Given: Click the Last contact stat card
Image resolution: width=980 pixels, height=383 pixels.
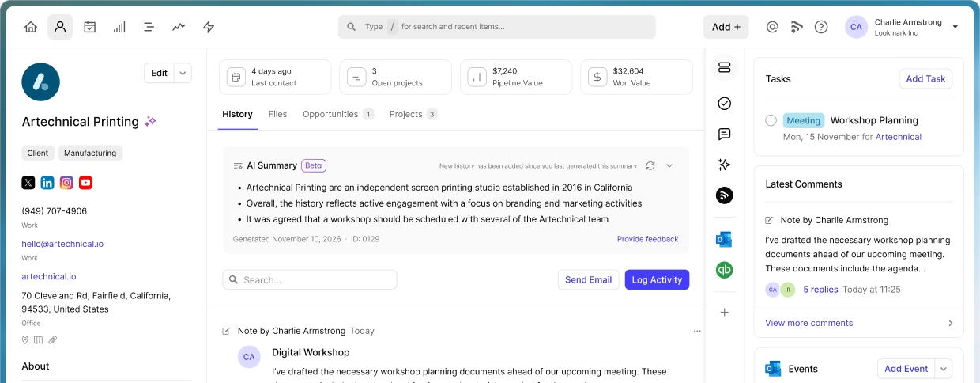Looking at the screenshot, I should click(x=275, y=77).
